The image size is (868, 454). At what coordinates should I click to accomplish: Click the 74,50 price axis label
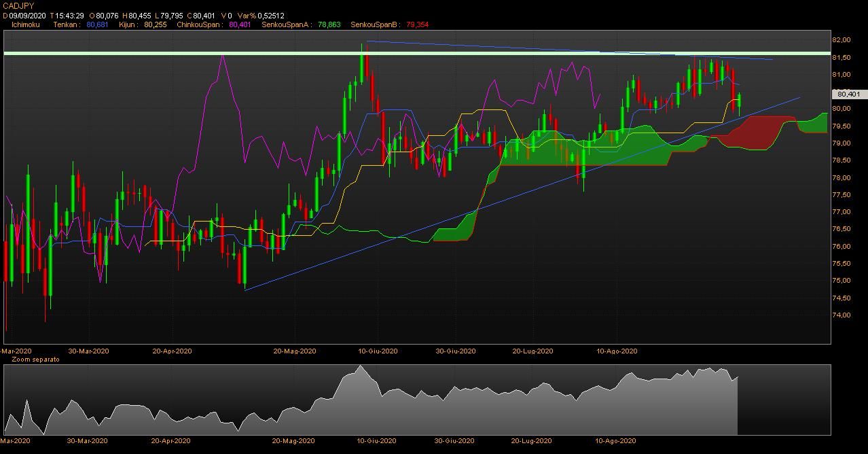click(841, 298)
